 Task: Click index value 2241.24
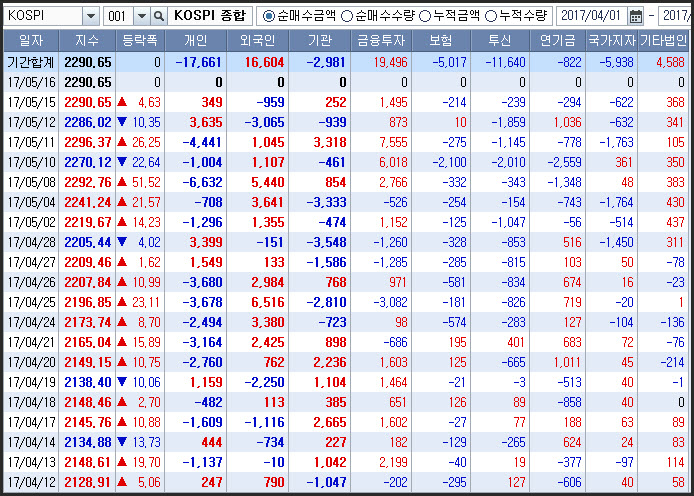(x=88, y=202)
